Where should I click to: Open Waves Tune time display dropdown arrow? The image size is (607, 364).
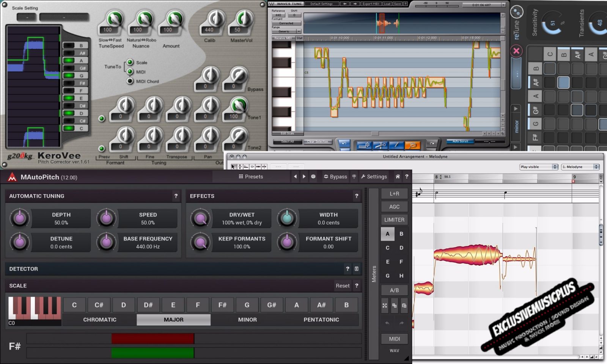click(503, 5)
